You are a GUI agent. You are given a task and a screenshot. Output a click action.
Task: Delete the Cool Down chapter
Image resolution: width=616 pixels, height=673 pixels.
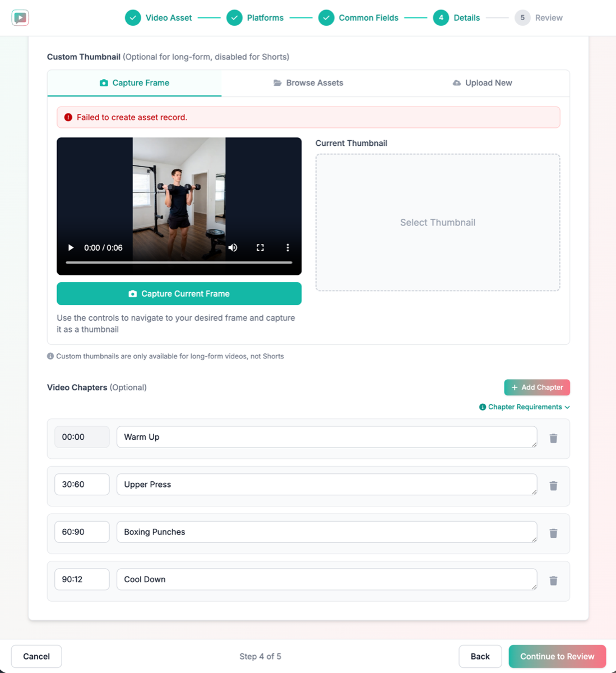[553, 581]
